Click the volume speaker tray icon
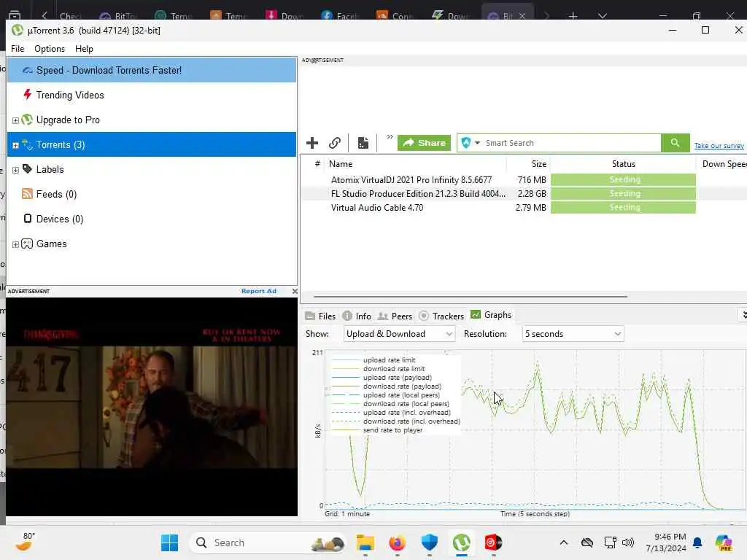Viewport: 747px width, 560px height. coord(628,542)
